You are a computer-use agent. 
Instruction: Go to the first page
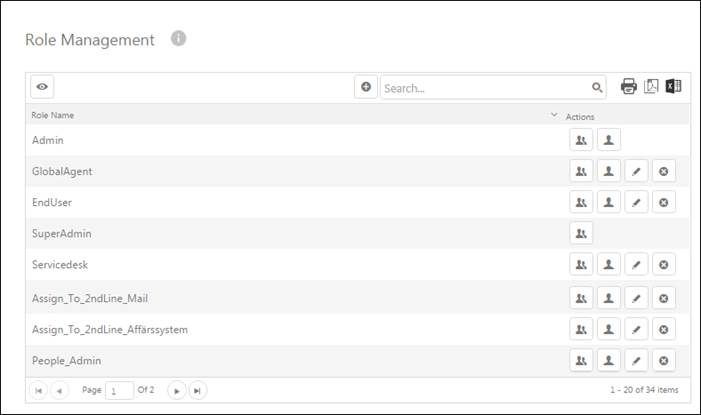pyautogui.click(x=39, y=390)
